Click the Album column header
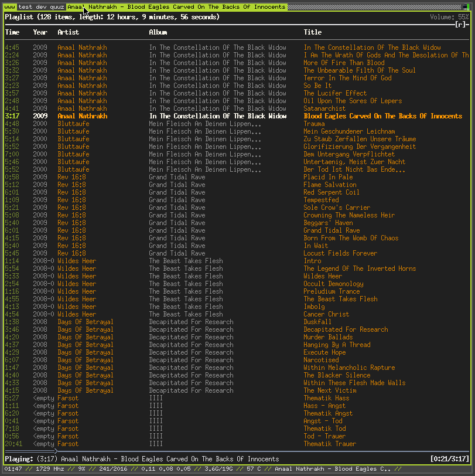Image resolution: width=475 pixels, height=476 pixels. 158,32
